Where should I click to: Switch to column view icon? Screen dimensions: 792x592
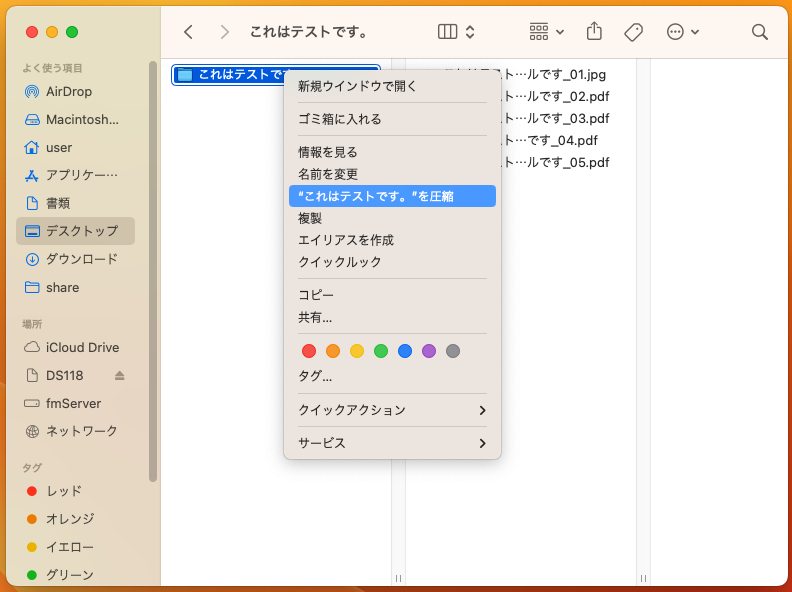[447, 32]
